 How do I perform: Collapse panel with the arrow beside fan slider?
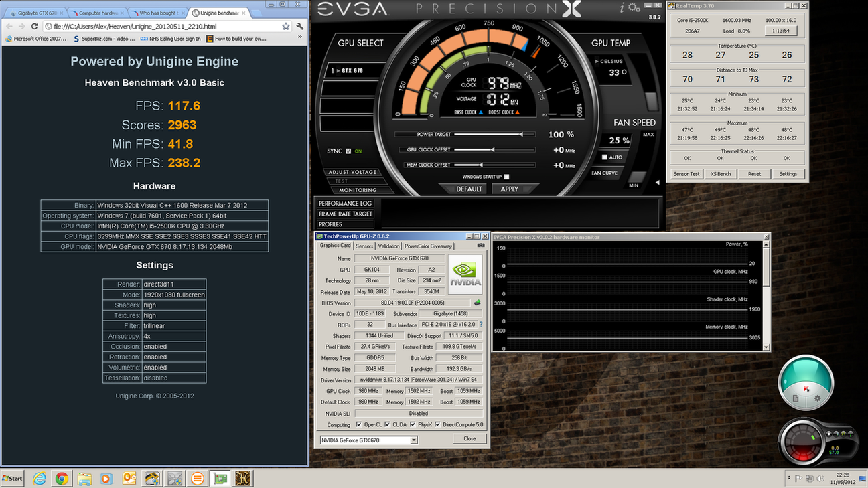pos(657,182)
